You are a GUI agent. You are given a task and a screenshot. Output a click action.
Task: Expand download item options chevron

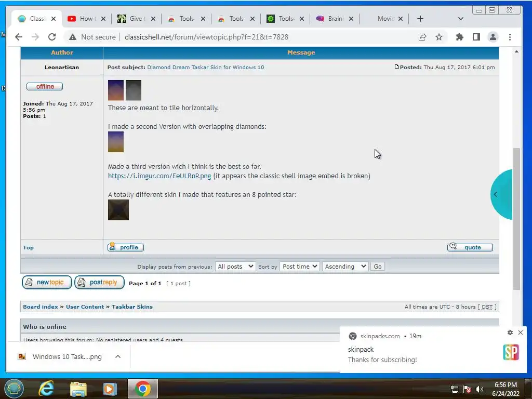point(118,356)
